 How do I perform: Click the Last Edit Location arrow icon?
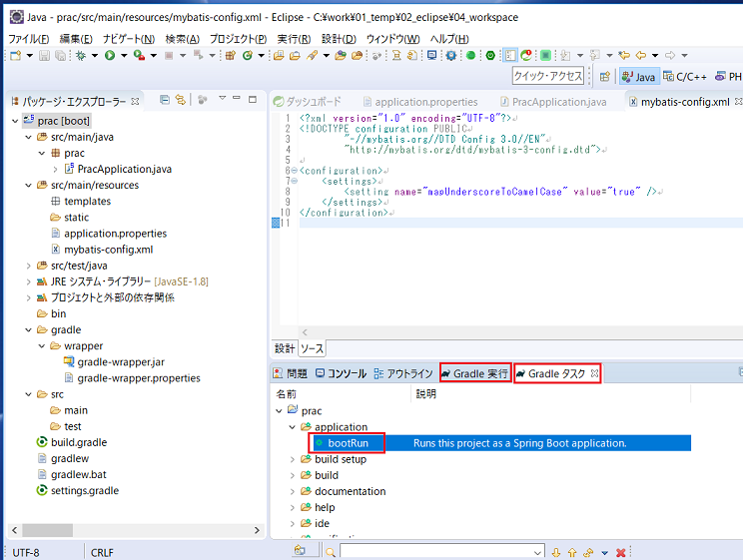click(624, 56)
